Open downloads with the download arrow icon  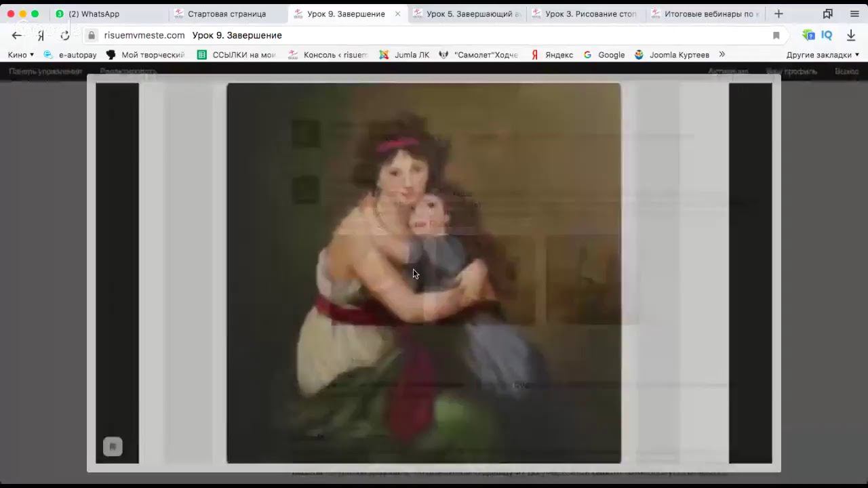(x=851, y=35)
